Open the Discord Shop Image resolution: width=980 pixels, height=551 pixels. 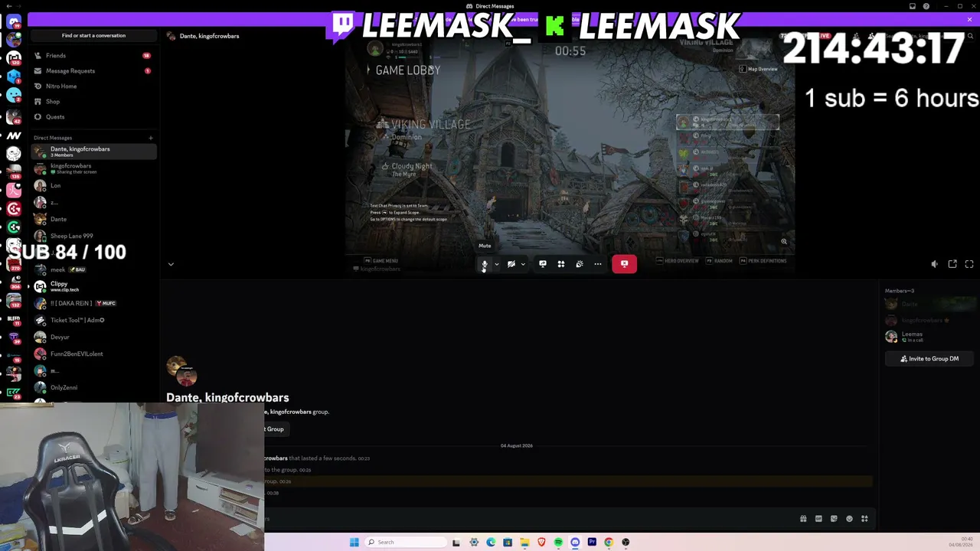93,102
